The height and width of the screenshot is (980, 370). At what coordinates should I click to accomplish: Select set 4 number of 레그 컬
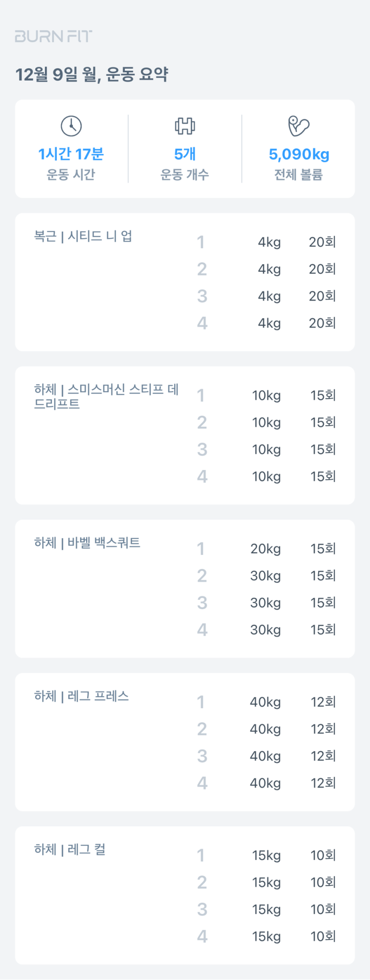202,936
